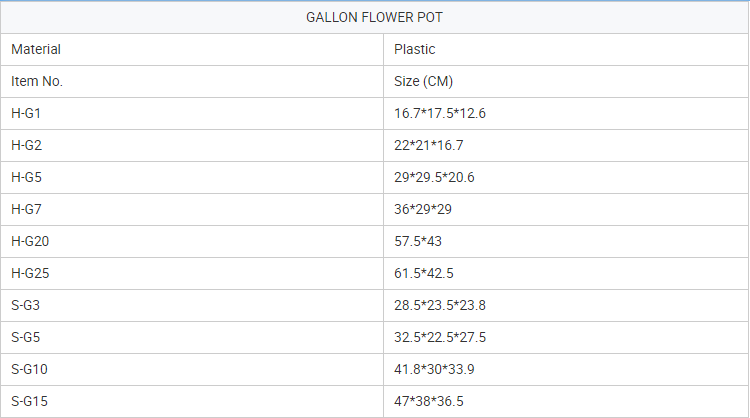Click the 16.7*17.5*12.6 size cell
Viewport: 750px width, 418px height.
[x=440, y=113]
